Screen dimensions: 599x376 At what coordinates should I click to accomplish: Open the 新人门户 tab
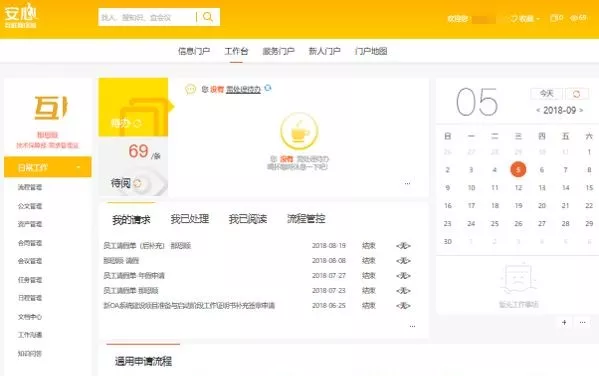pos(324,51)
